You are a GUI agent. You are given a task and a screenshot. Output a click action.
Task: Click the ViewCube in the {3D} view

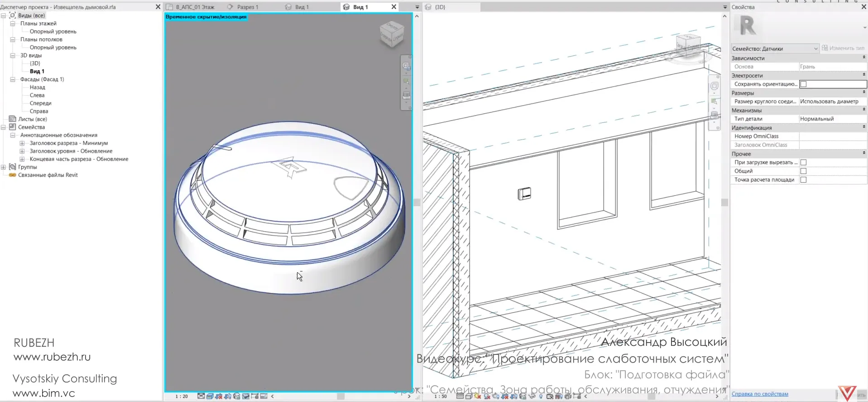(688, 46)
